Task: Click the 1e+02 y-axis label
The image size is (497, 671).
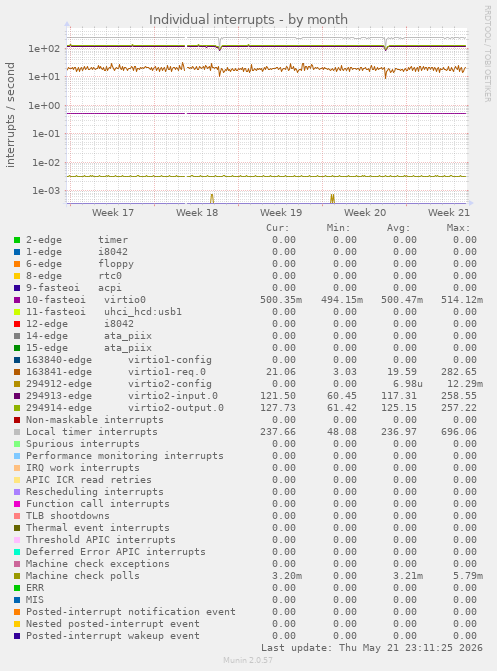Action: (x=44, y=49)
